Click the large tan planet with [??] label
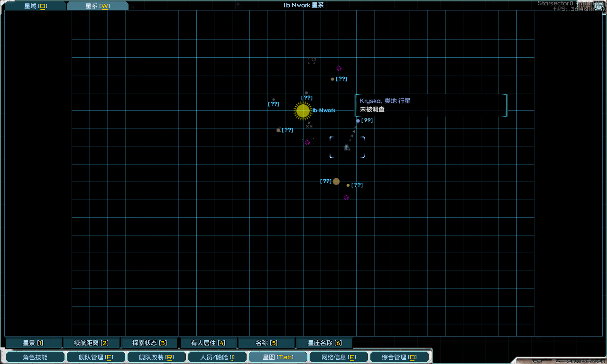Viewport: 607px width, 364px height. click(336, 181)
